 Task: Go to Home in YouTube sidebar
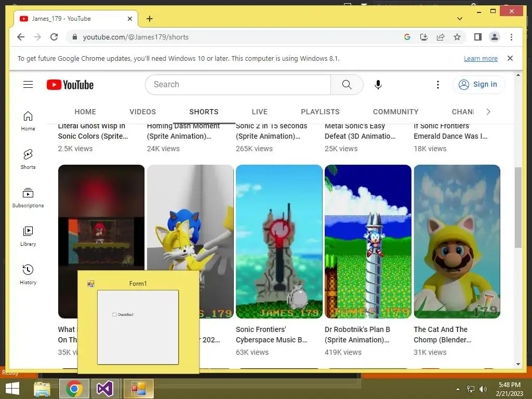tap(28, 121)
